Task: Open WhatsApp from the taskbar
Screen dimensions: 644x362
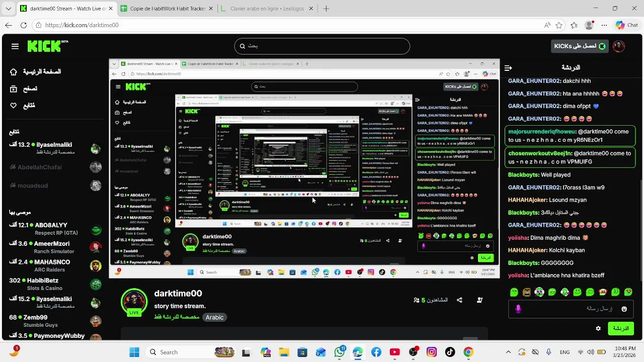Action: [340, 352]
